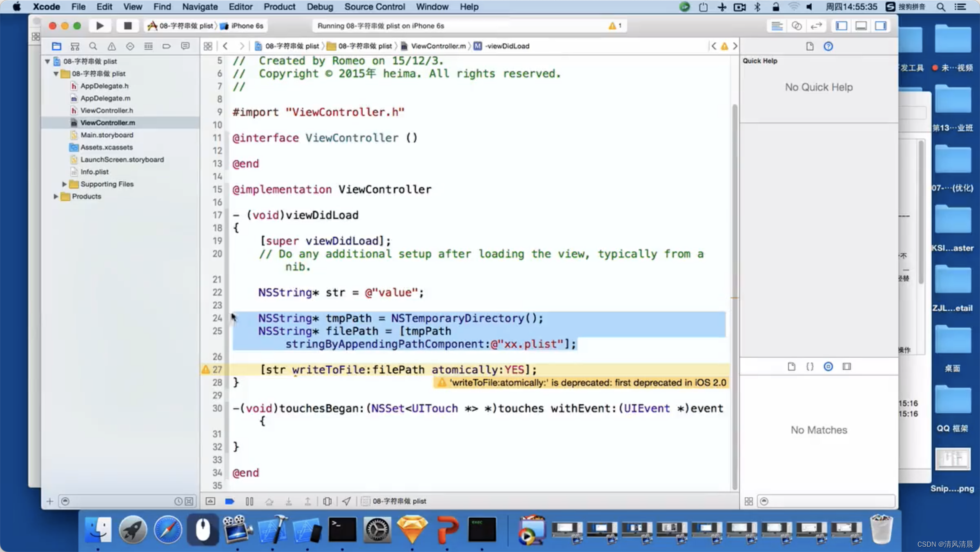
Task: Open the -viewDidLoad jump bar popup
Action: click(502, 46)
